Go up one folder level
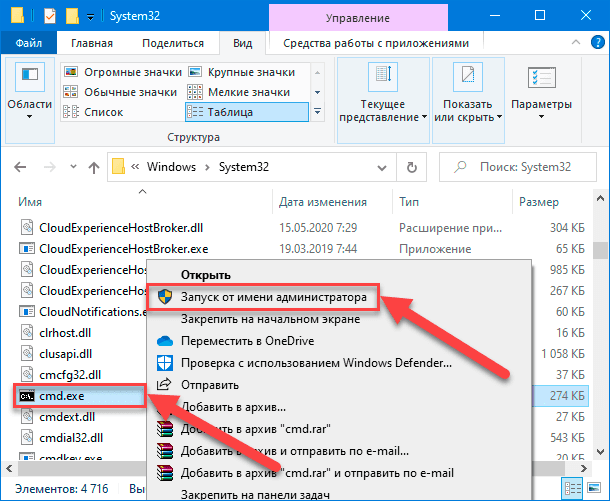The width and height of the screenshot is (610, 501). 94,167
